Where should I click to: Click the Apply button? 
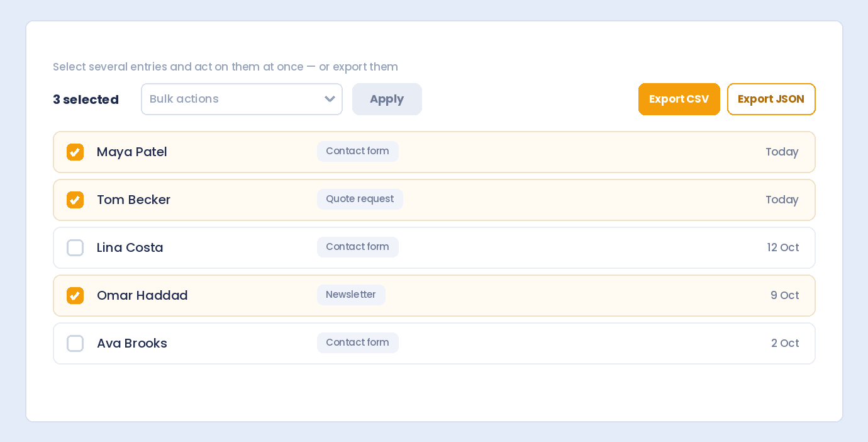(x=387, y=99)
